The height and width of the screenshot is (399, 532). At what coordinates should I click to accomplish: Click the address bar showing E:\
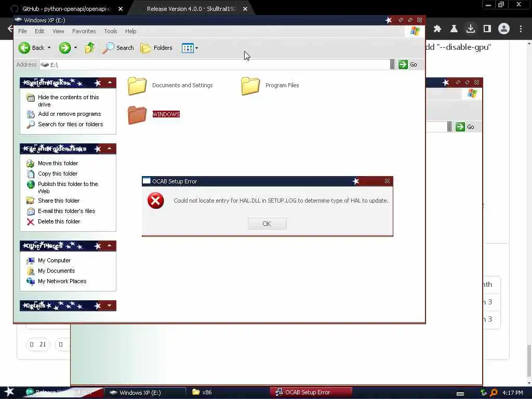point(215,64)
